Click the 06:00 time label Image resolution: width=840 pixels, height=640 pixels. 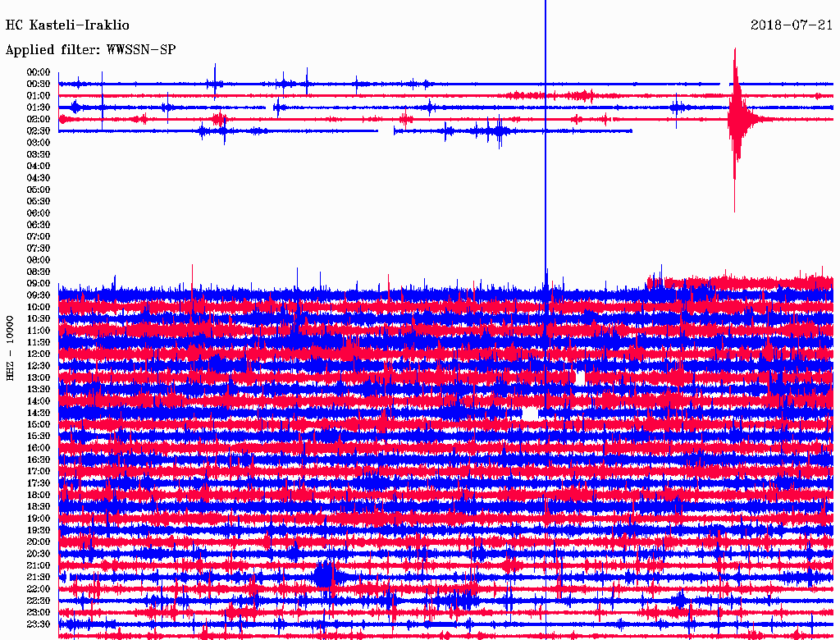click(39, 213)
